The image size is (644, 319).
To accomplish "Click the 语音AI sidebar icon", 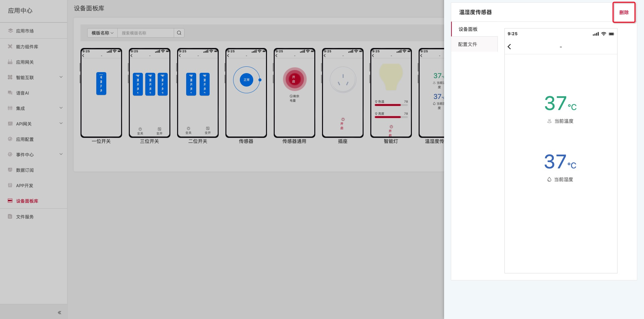I will coord(10,93).
